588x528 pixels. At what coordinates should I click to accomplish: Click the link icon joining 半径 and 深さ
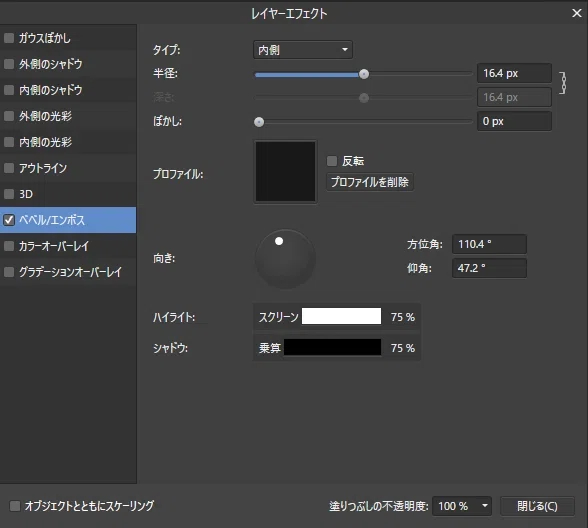(562, 82)
